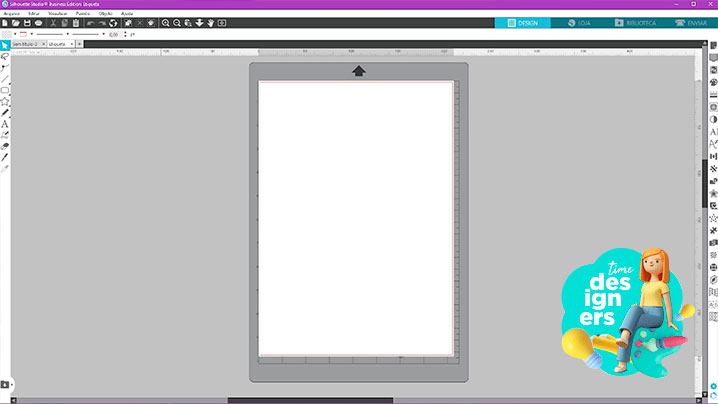Screen dimensions: 718x404
Task: Switch to the DESIGN tab
Action: 522,23
